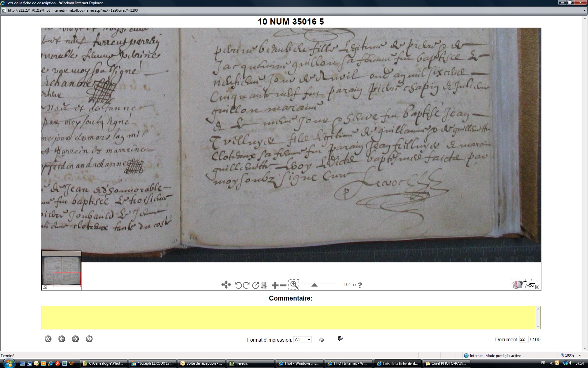This screenshot has height=368, width=588.
Task: Zoom in with plus icon
Action: click(x=275, y=285)
